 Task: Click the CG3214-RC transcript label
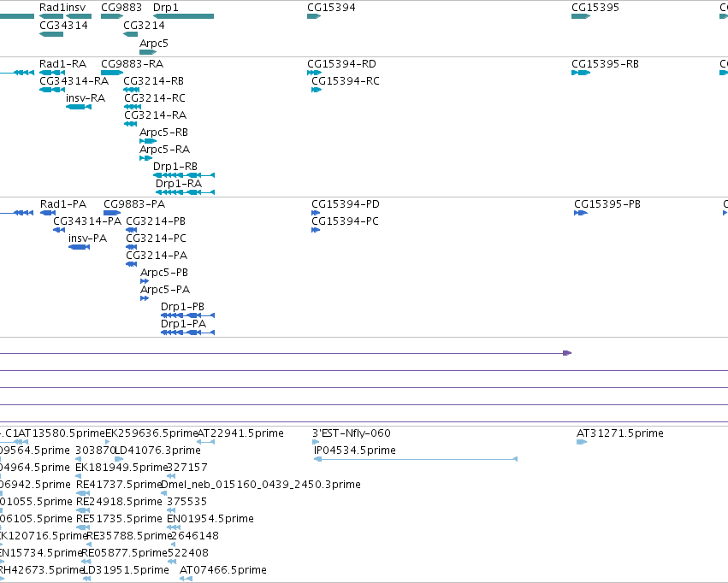155,97
